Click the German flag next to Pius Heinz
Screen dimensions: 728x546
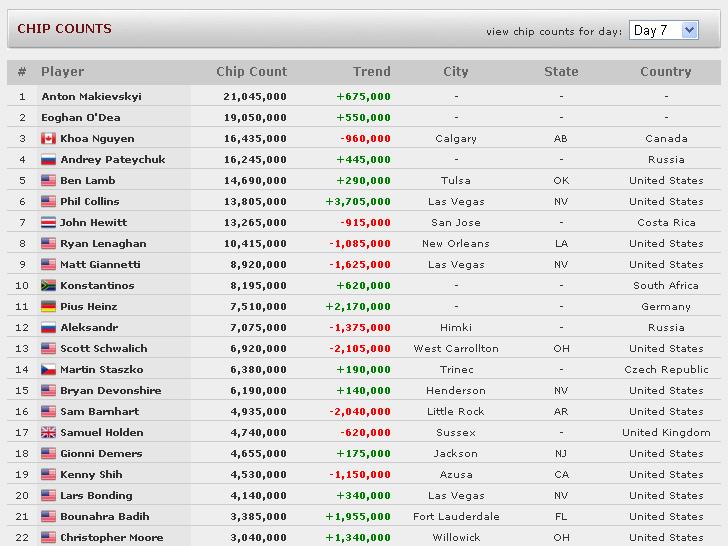coord(48,306)
